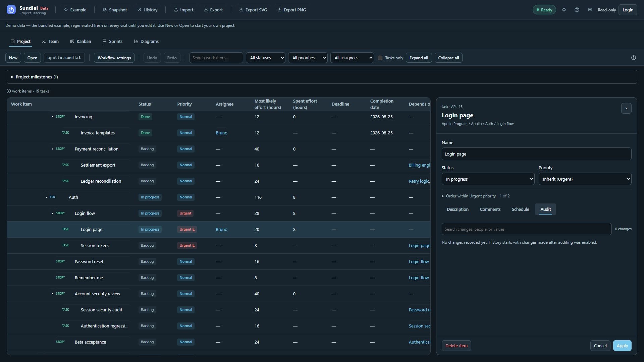Open assignee Bruno on Invoice templates row
The width and height of the screenshot is (644, 362).
pyautogui.click(x=221, y=133)
